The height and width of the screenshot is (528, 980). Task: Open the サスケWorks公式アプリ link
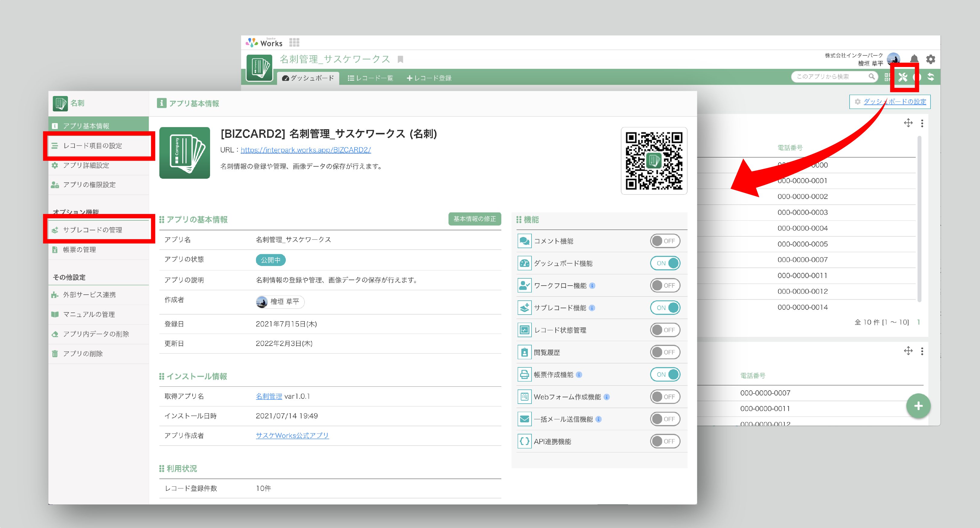coord(292,436)
